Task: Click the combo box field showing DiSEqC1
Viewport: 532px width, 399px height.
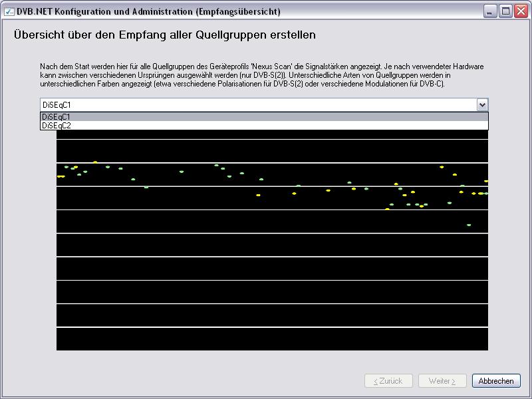Action: (x=258, y=104)
